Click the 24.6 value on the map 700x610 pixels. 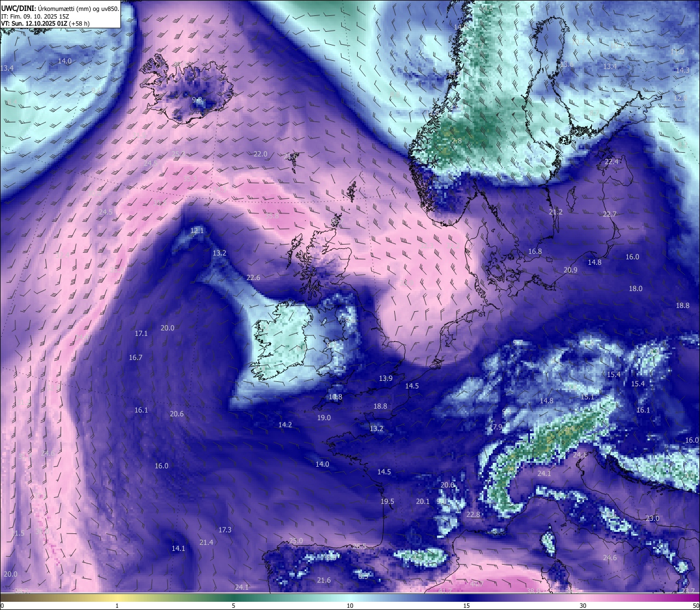(x=610, y=558)
